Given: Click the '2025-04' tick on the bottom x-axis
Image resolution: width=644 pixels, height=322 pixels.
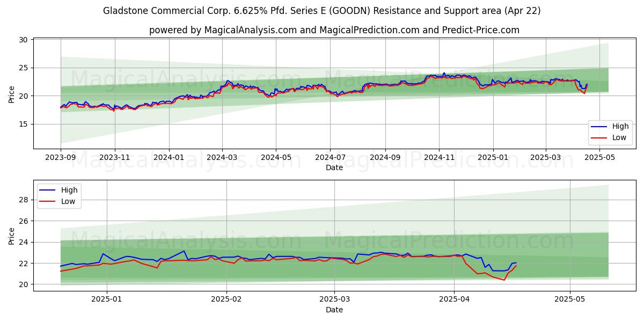Looking at the screenshot, I should [x=454, y=300].
